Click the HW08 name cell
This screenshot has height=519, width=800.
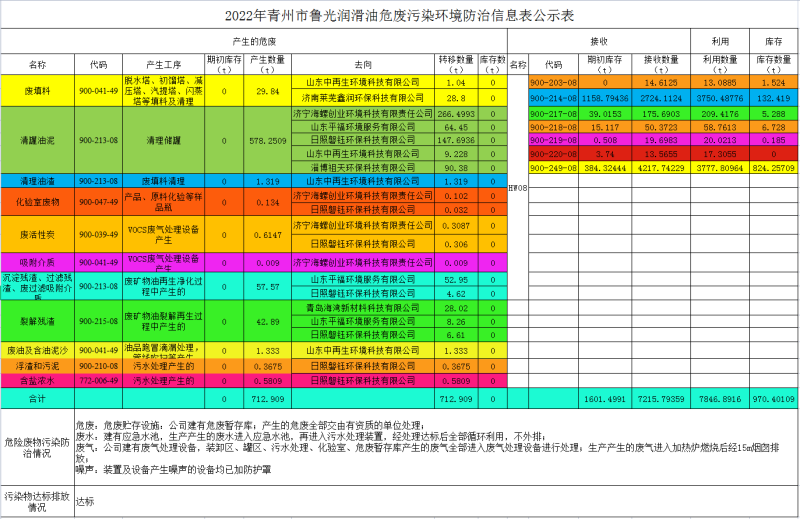[x=517, y=187]
